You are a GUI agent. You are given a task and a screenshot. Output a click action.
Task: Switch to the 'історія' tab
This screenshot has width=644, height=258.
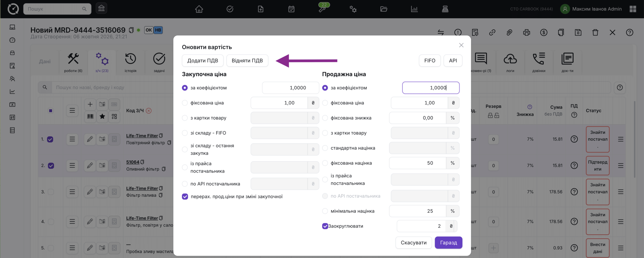click(130, 62)
